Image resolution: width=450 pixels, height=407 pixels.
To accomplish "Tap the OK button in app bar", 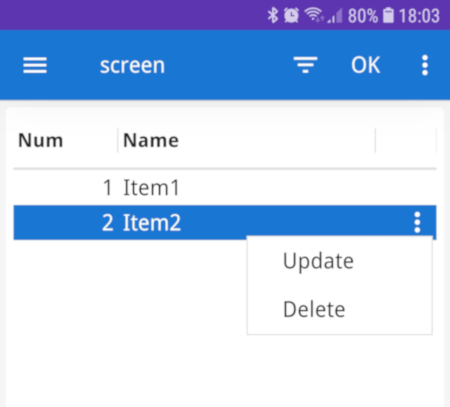I will point(366,65).
